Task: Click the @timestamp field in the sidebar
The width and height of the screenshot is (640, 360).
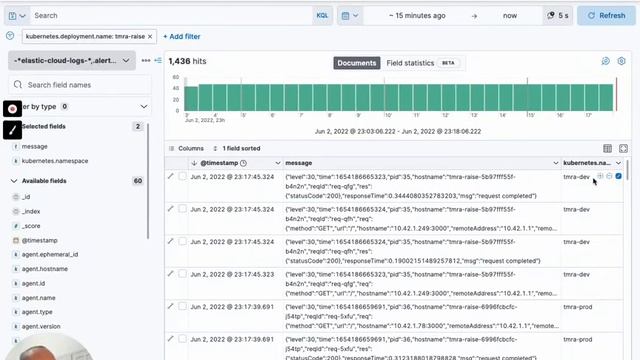Action: tap(39, 240)
